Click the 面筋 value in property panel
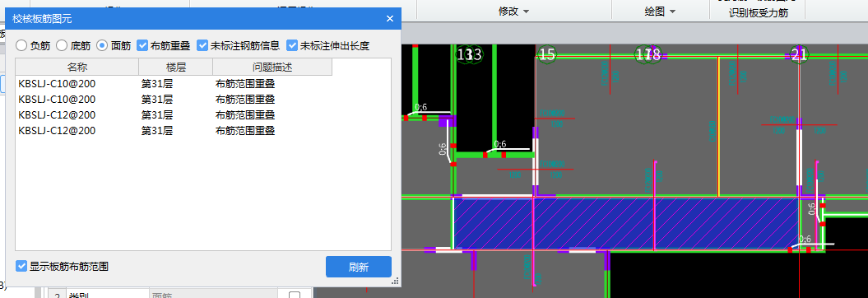The width and height of the screenshot is (868, 298). point(213,295)
